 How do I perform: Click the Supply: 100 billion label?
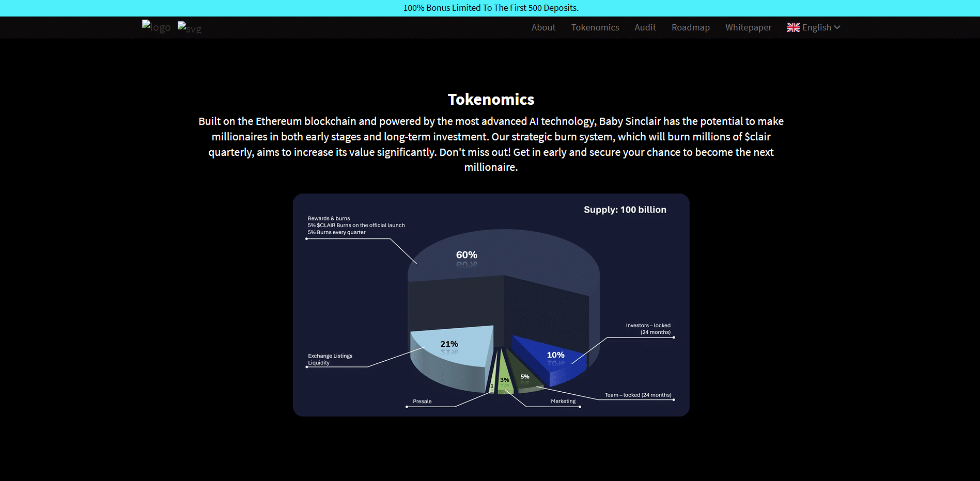point(625,210)
